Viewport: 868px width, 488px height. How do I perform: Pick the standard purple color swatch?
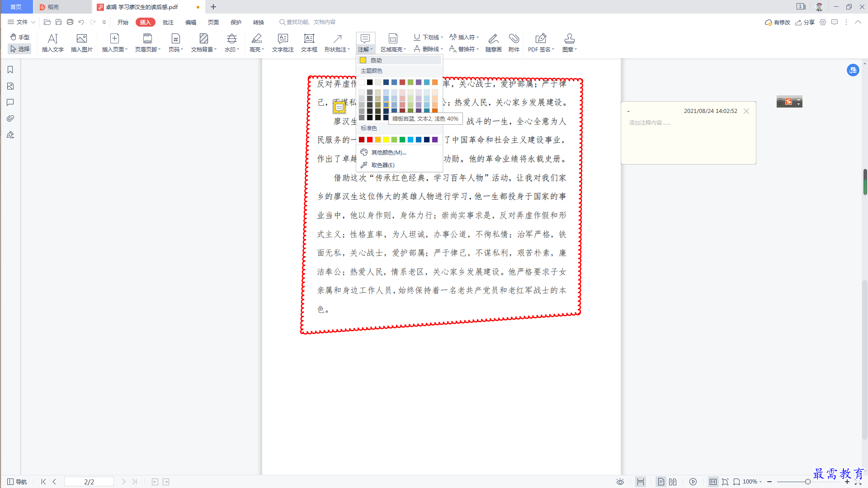click(x=435, y=140)
